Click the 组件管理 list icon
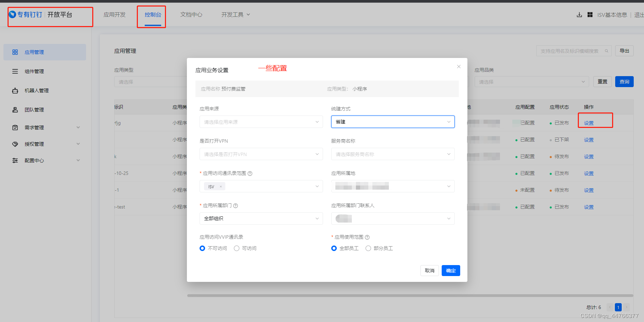Screen dimensions: 644x322 point(15,71)
